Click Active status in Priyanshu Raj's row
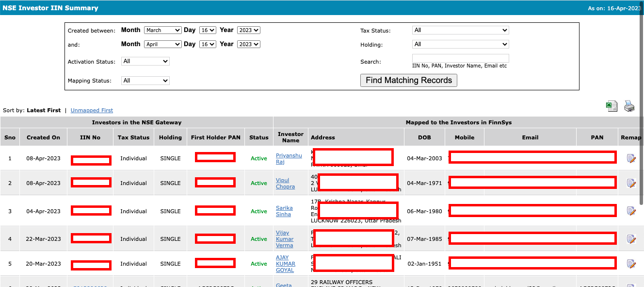This screenshot has height=287, width=644. [259, 158]
